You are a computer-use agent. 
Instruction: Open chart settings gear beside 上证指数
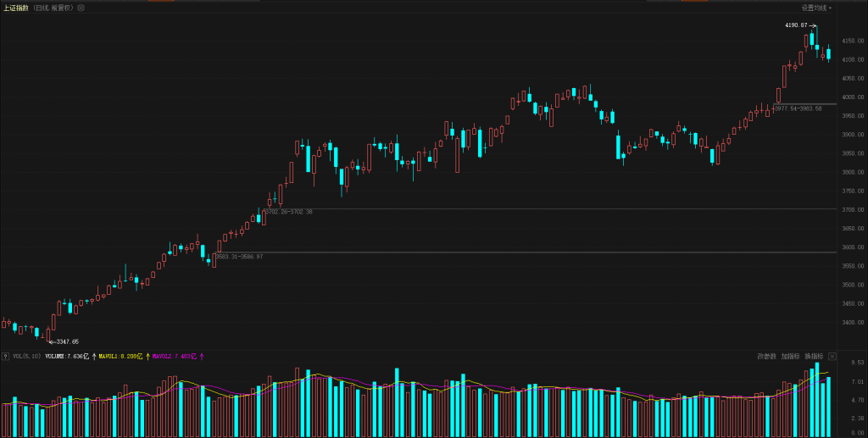pyautogui.click(x=81, y=8)
